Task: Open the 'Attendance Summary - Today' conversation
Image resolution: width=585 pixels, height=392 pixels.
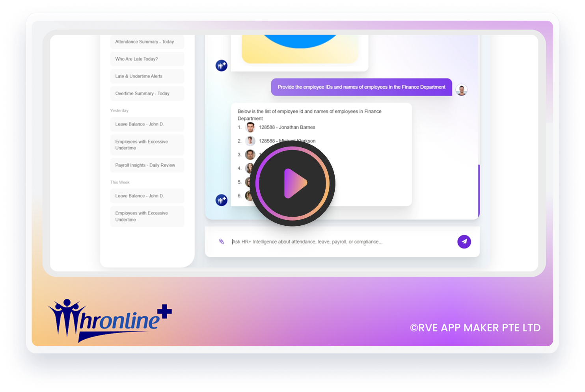Action: point(147,41)
